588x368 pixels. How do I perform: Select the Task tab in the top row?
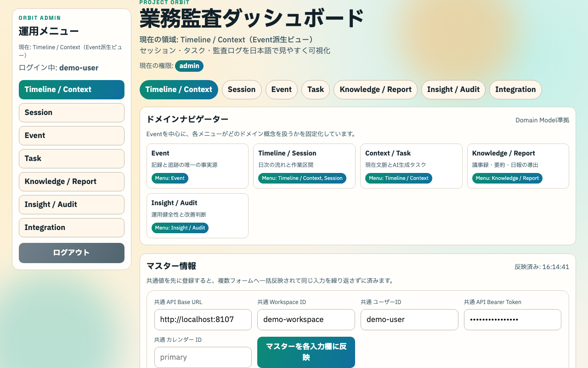(316, 90)
